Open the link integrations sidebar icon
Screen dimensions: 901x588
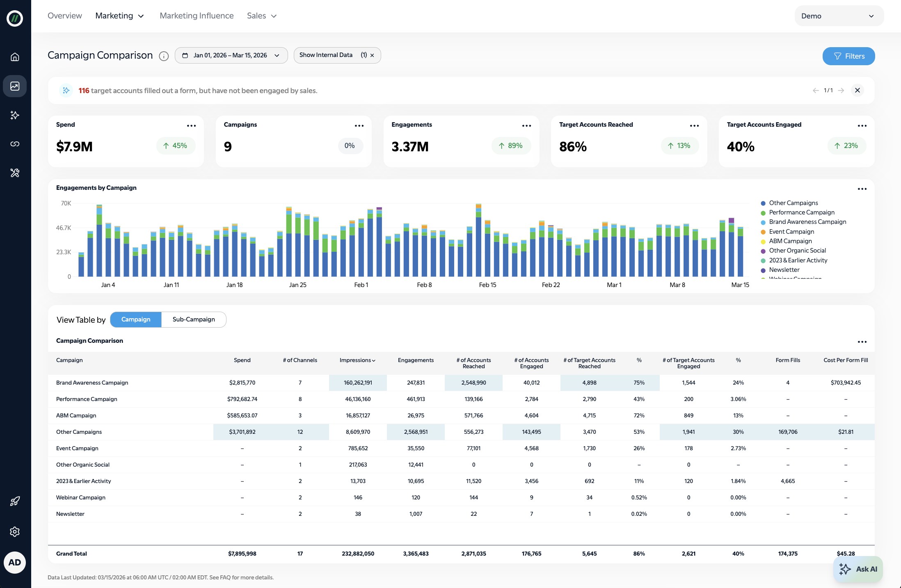point(15,144)
